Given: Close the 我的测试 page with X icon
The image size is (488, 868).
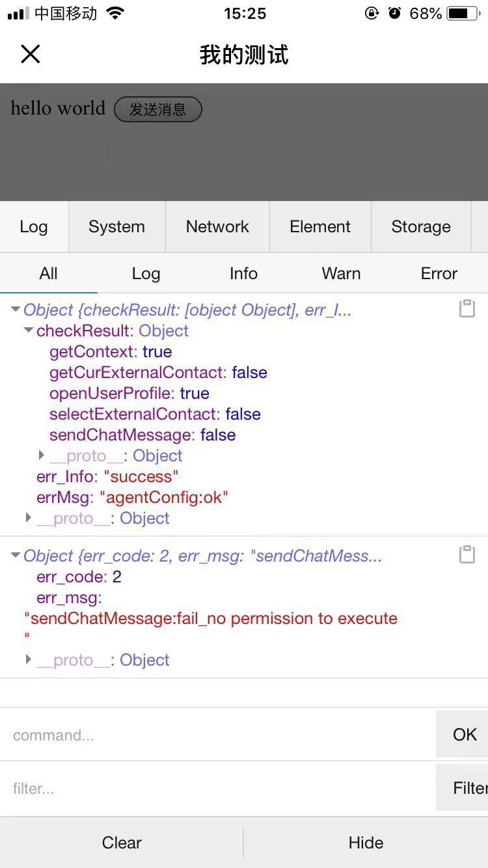Looking at the screenshot, I should [x=31, y=54].
